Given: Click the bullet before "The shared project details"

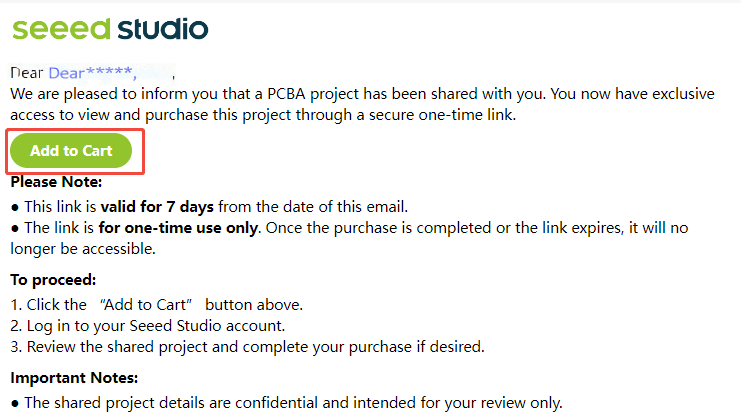Looking at the screenshot, I should click(x=15, y=403).
